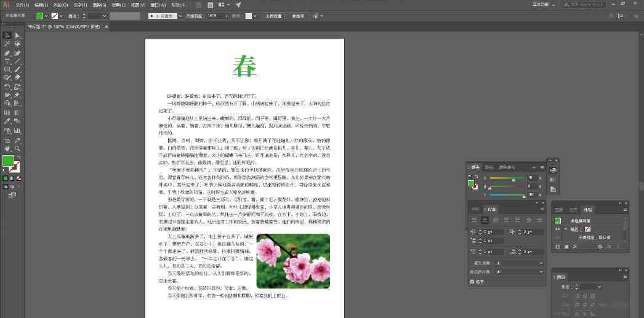The height and width of the screenshot is (318, 644).
Task: Close the 未标题-2 document tab
Action: (x=107, y=26)
